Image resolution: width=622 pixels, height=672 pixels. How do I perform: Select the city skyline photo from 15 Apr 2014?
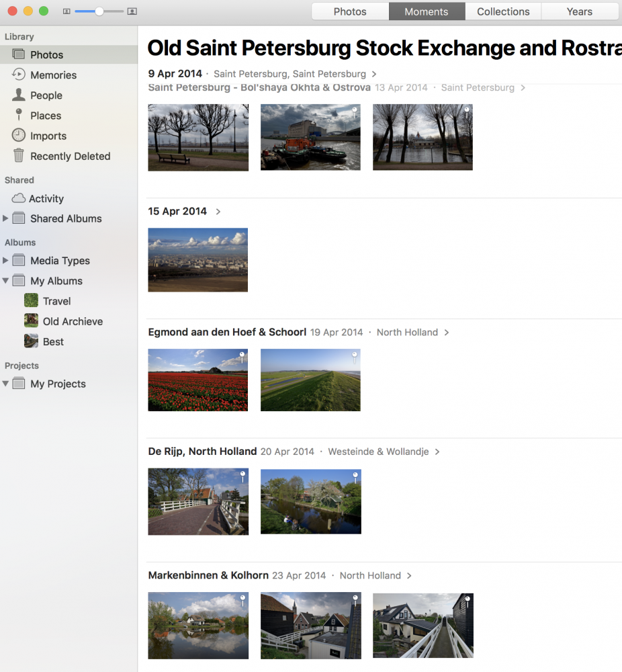click(198, 260)
